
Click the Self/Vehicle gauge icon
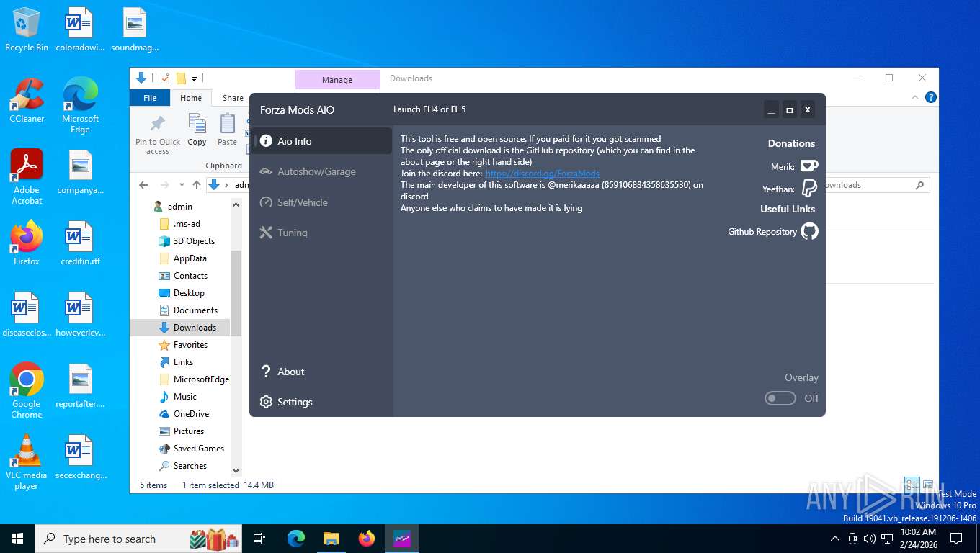(x=266, y=202)
